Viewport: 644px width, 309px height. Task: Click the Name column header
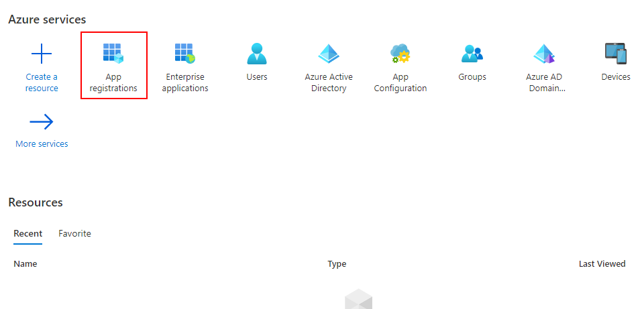tap(25, 264)
